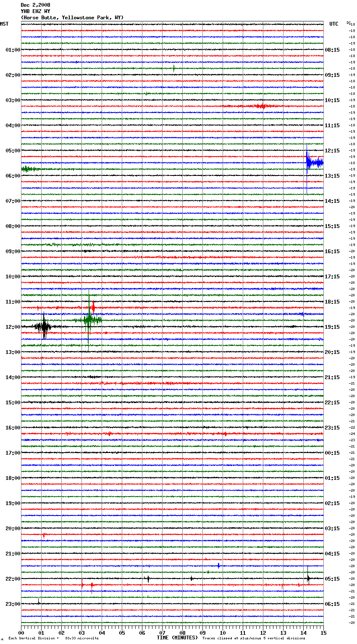This screenshot has width=357, height=644.
Task: Select minute tick label "15" on bottom axis
Action: click(x=323, y=633)
